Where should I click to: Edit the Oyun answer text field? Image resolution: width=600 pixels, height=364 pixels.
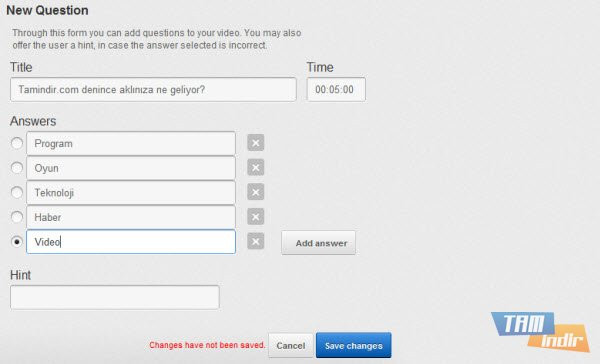131,168
